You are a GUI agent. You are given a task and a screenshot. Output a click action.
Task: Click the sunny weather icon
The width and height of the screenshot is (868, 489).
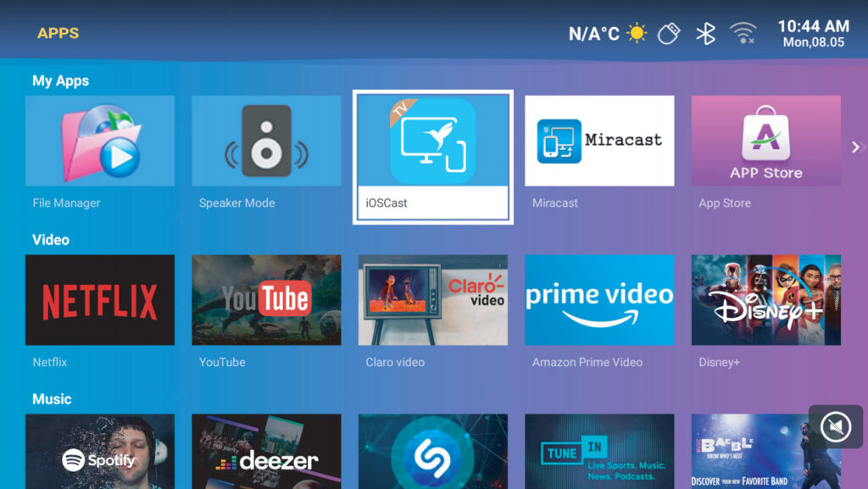(637, 33)
